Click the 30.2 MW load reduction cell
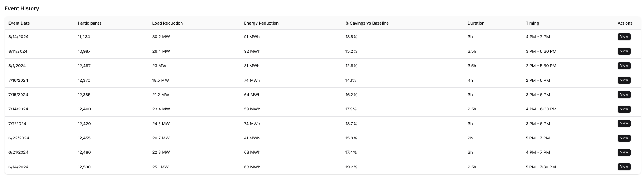644x178 pixels. point(161,37)
